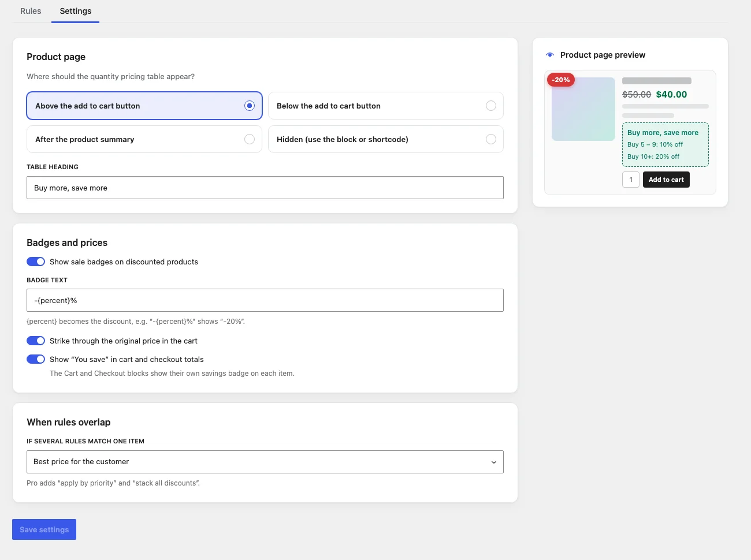Click the Product page preview title
751x560 pixels.
pyautogui.click(x=603, y=55)
